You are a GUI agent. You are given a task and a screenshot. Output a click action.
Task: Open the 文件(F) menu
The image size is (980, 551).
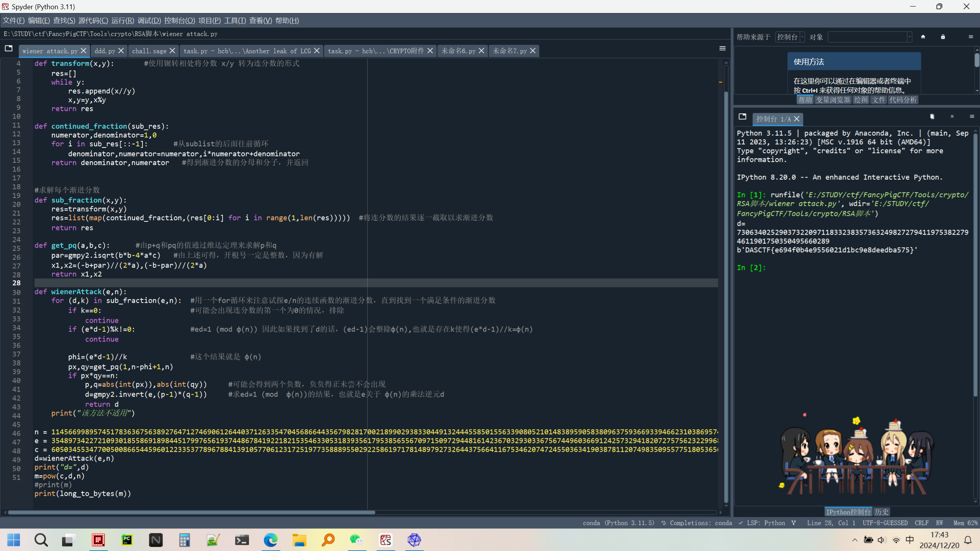click(x=13, y=20)
